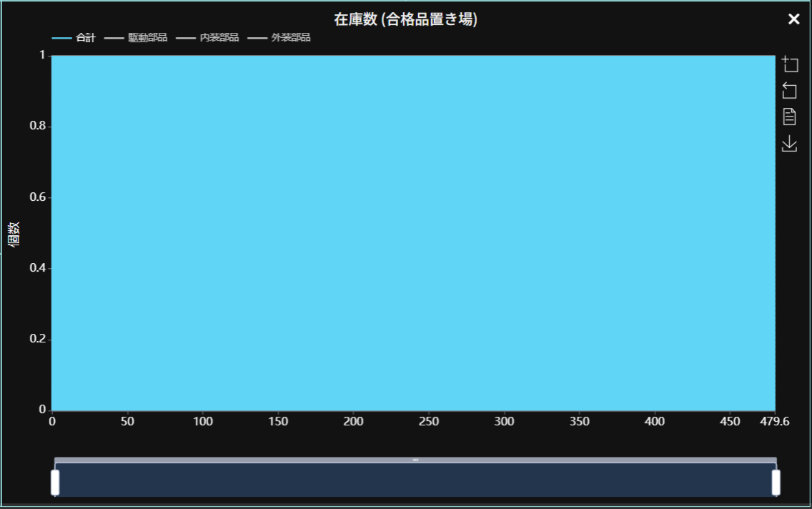Download chart with save-as-image icon
Image resolution: width=812 pixels, height=509 pixels.
(x=789, y=144)
